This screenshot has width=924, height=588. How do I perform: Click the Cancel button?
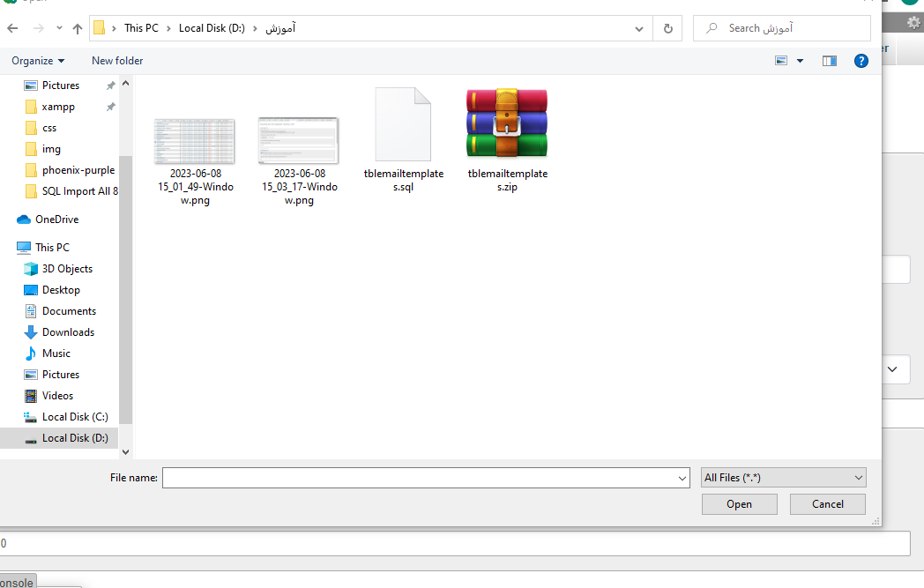tap(827, 504)
